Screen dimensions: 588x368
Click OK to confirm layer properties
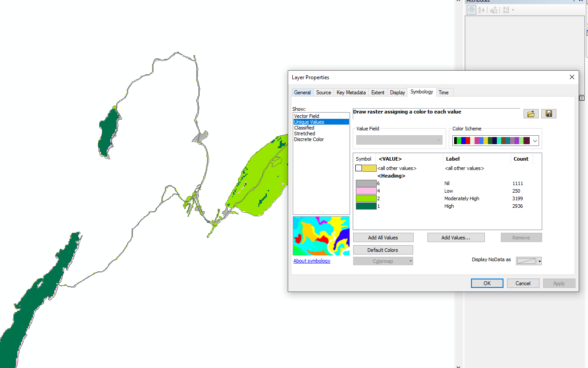(487, 283)
